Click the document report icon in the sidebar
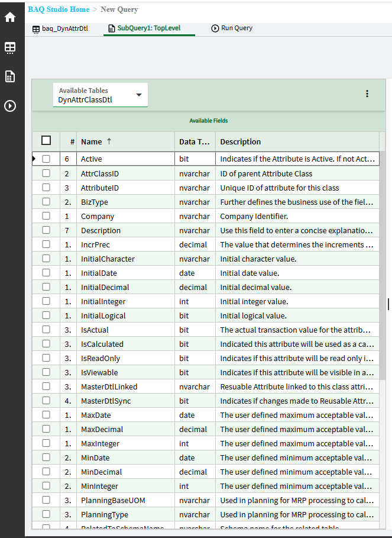The image size is (392, 538). pos(10,76)
